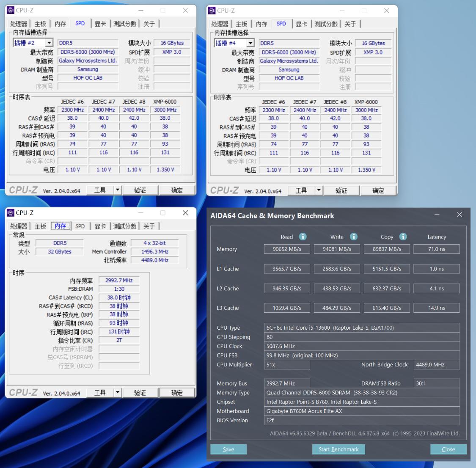Open the 工具 dropdown arrow in CPU-Z
Viewport: 476px width, 468px height.
point(118,190)
